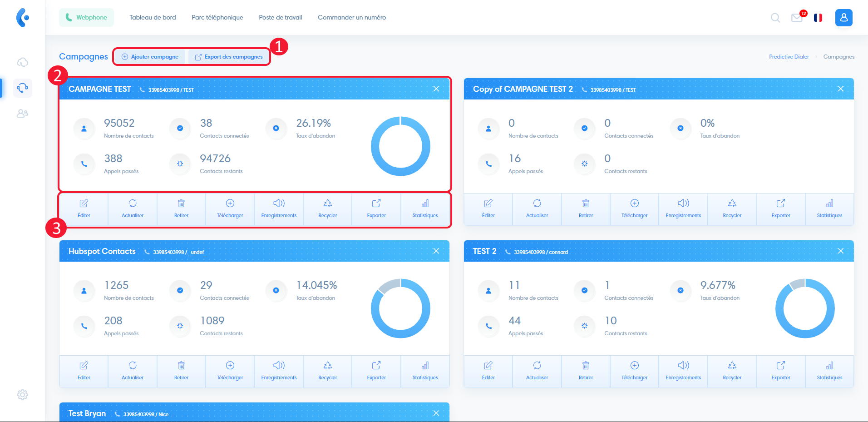Image resolution: width=868 pixels, height=422 pixels.
Task: Click Éditer on TEST 2 campaign
Action: (488, 371)
